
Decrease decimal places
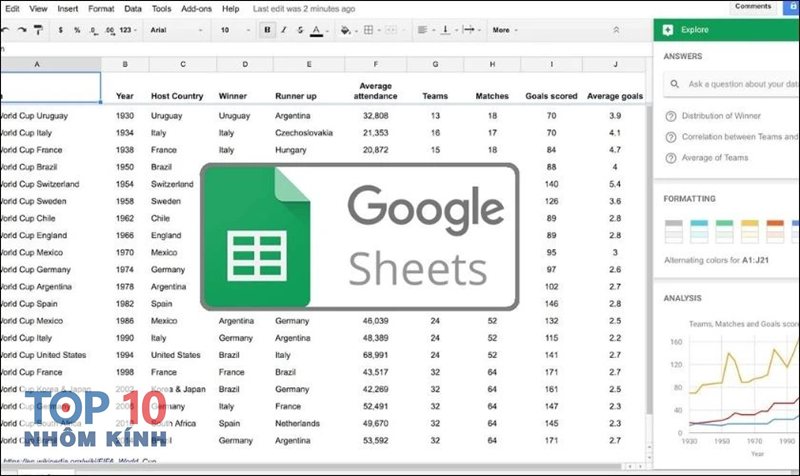(x=93, y=31)
